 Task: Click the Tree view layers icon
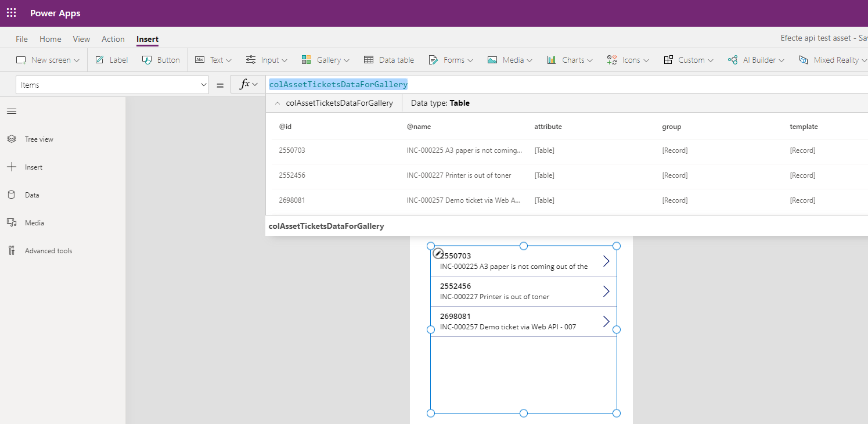pyautogui.click(x=12, y=139)
